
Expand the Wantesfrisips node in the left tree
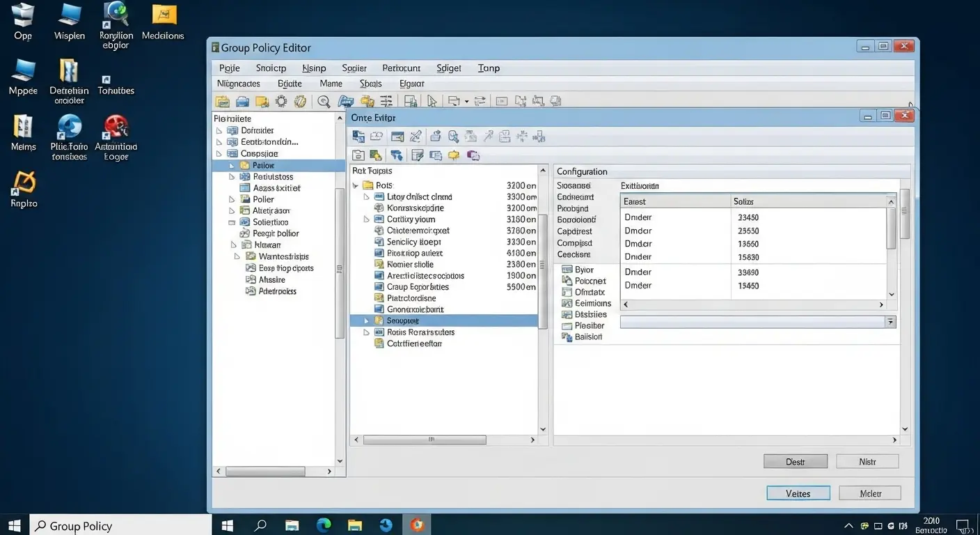pos(237,256)
